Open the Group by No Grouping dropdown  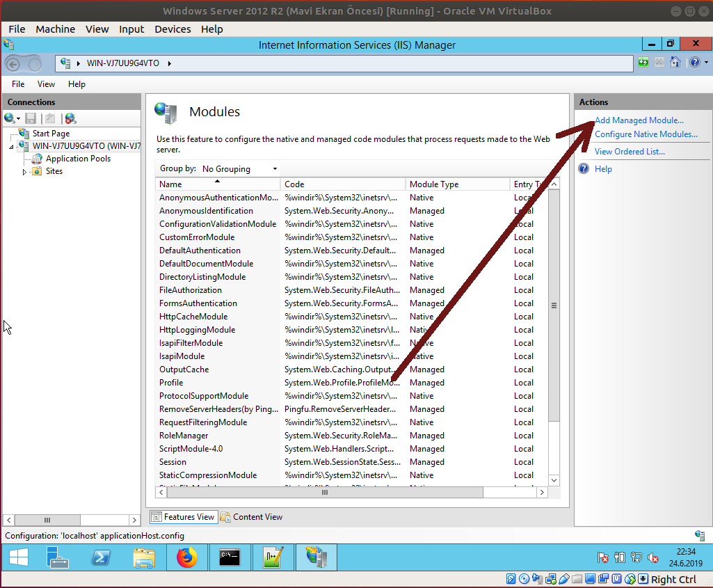click(x=239, y=168)
